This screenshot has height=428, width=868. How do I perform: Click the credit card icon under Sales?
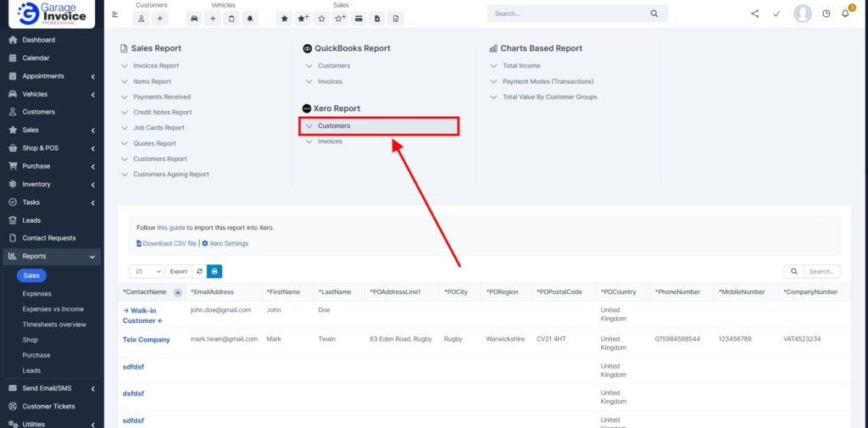pos(359,19)
